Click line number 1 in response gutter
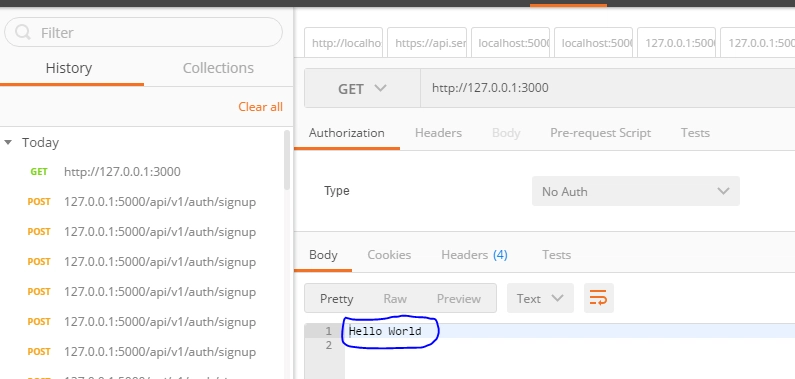This screenshot has height=379, width=795. (329, 331)
